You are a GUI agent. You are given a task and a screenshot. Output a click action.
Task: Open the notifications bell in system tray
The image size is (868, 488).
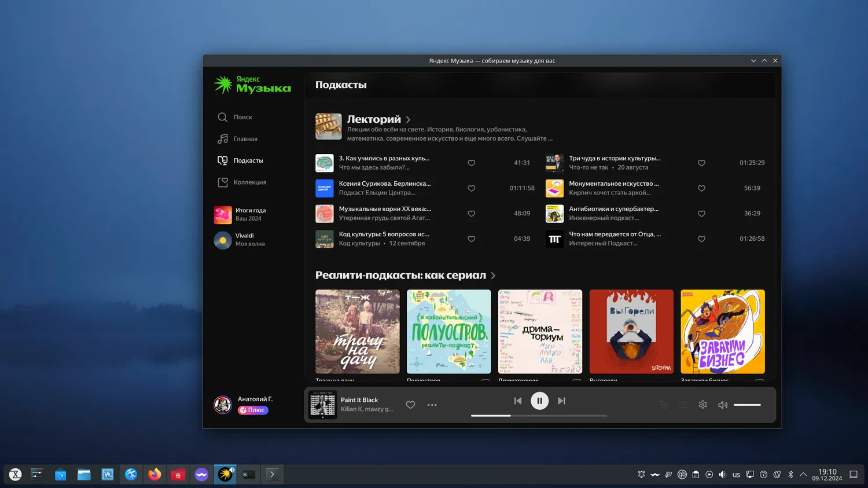pos(641,475)
